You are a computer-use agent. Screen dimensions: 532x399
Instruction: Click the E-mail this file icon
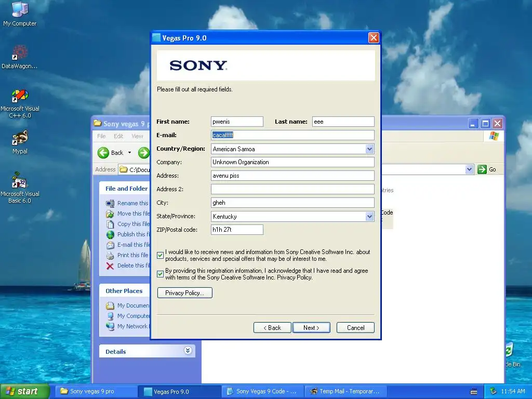110,245
